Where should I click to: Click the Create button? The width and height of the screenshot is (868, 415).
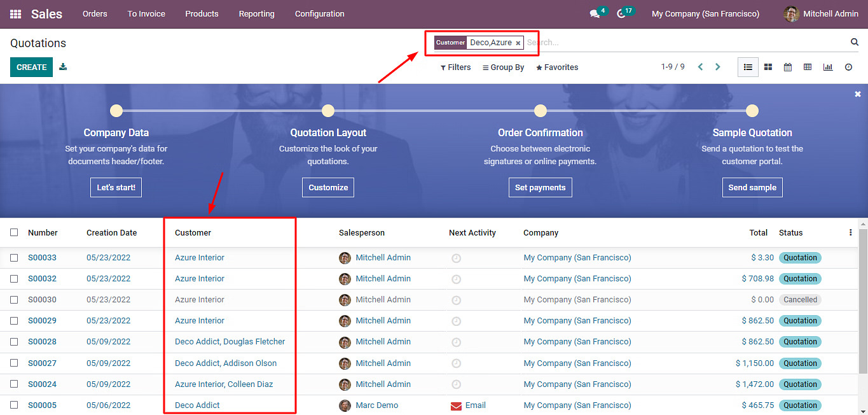coord(31,67)
